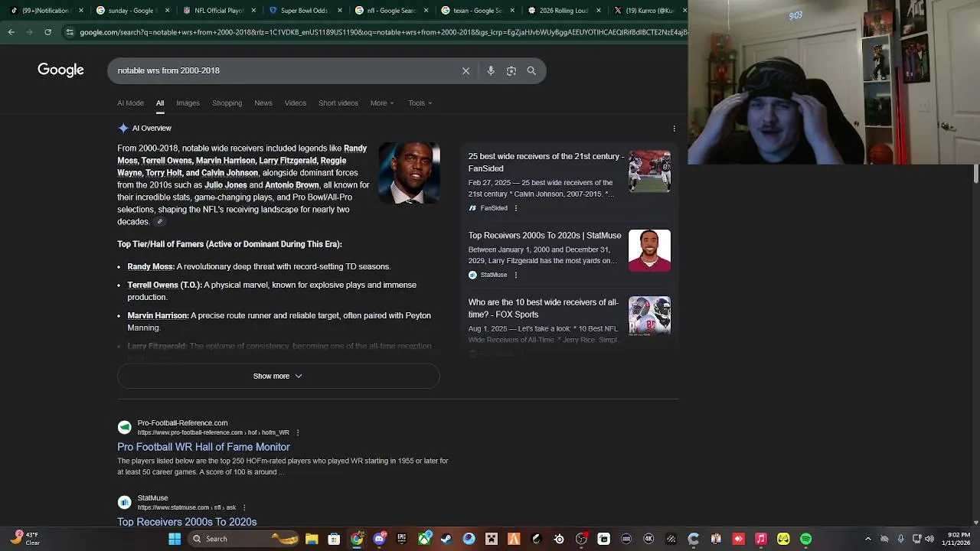Open StatMuse card's three-dot menu
The height and width of the screenshot is (551, 980).
[515, 275]
